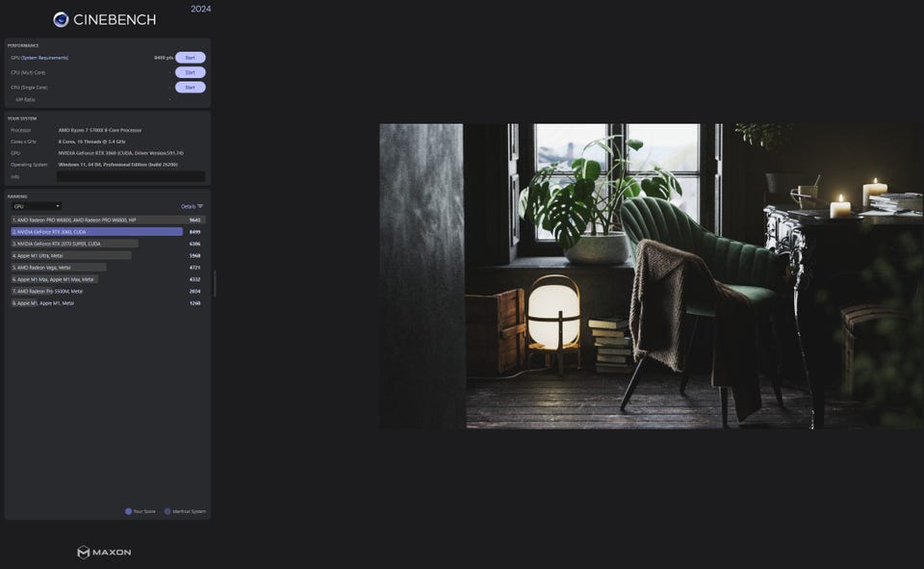Click the 2024 version label
This screenshot has width=924, height=569.
point(201,9)
